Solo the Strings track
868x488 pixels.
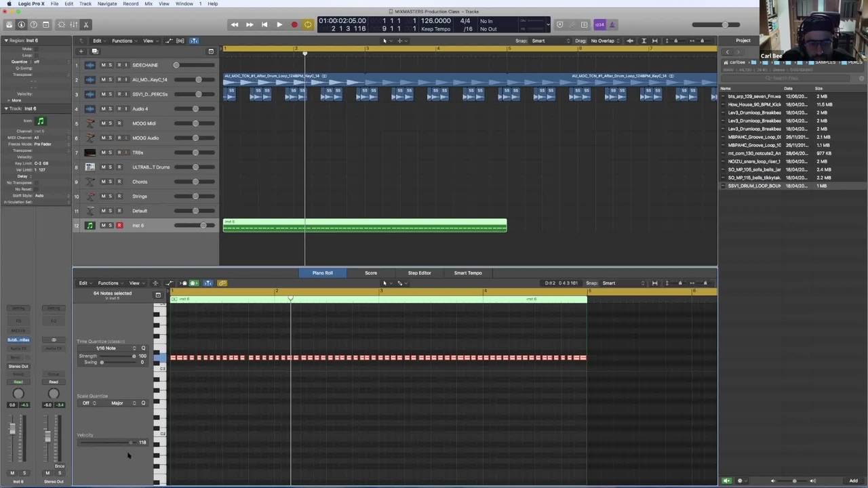click(x=111, y=196)
